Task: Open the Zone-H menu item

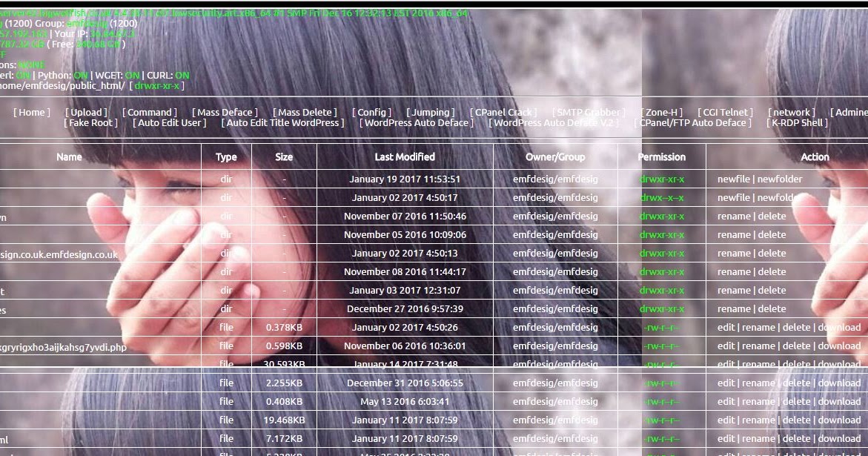Action: (x=661, y=113)
